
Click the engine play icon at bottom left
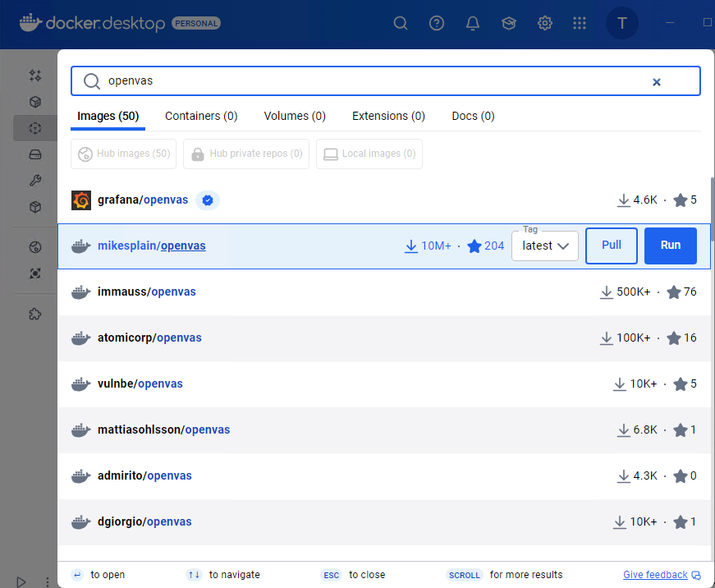coord(21,582)
